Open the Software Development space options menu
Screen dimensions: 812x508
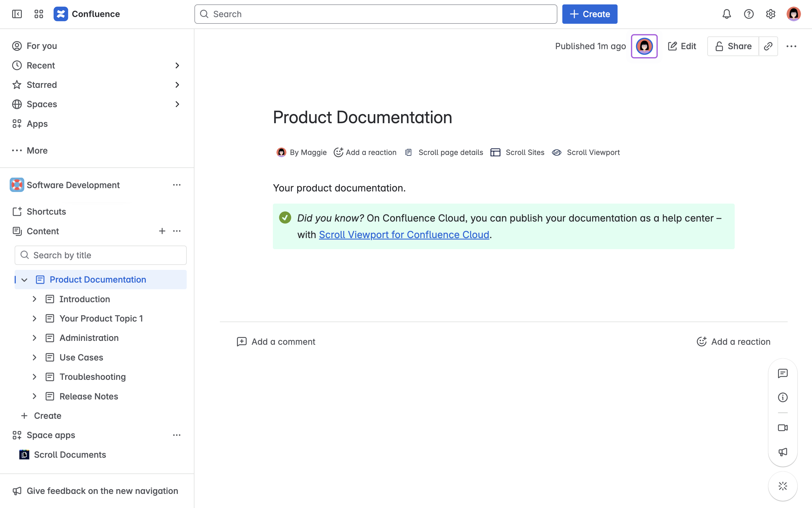(177, 185)
